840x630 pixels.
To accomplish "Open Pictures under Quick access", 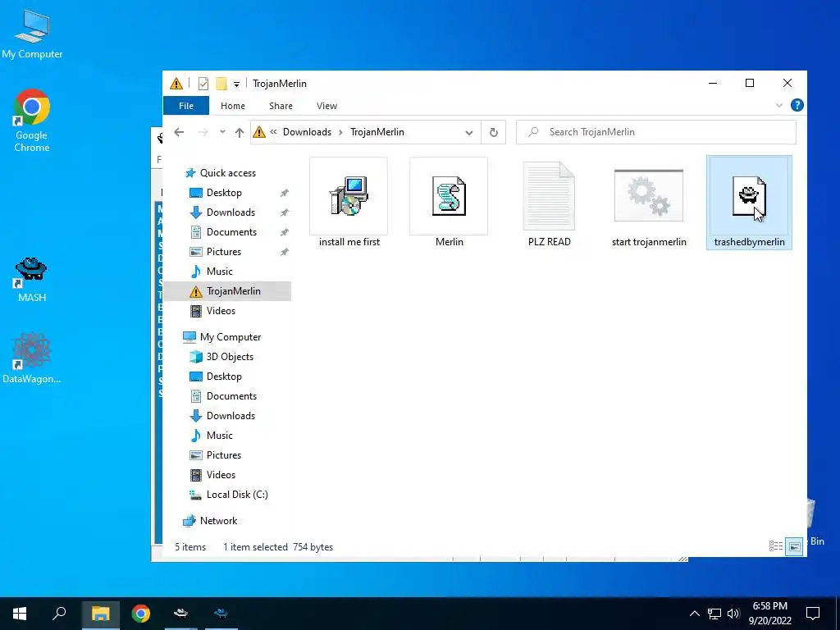I will pos(223,251).
